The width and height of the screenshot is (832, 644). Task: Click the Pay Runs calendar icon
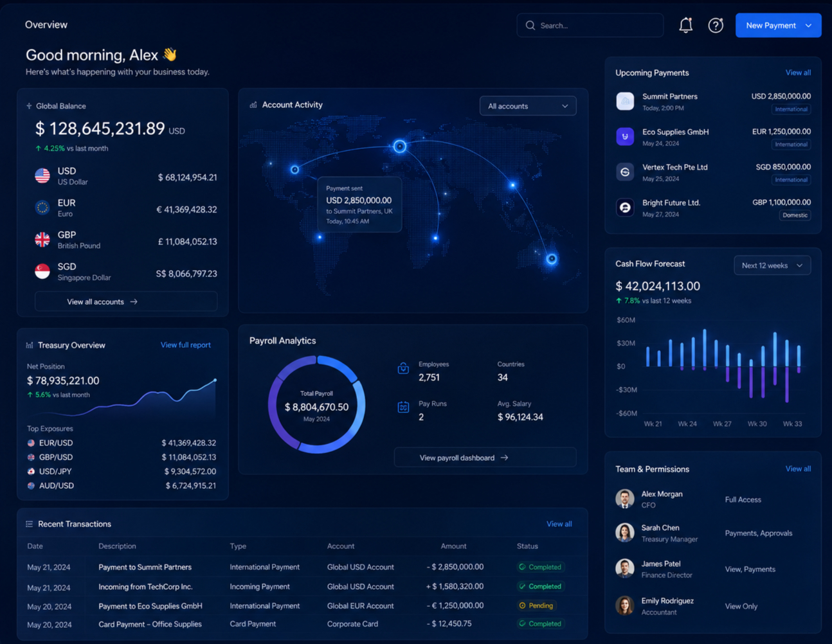point(403,407)
